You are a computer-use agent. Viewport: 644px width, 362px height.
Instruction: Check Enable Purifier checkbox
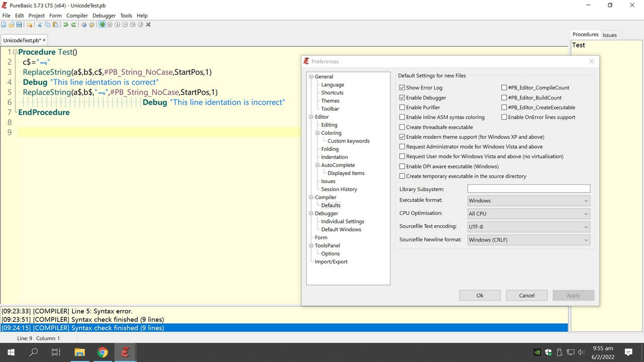[x=402, y=108]
